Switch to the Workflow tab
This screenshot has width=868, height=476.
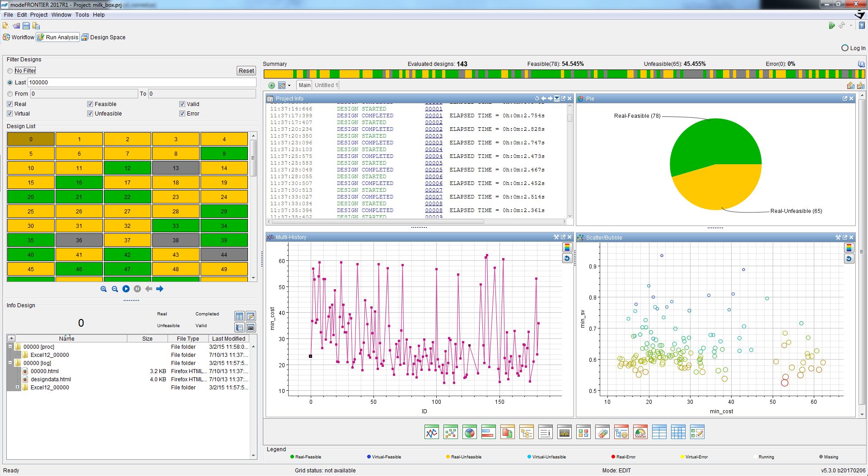19,37
